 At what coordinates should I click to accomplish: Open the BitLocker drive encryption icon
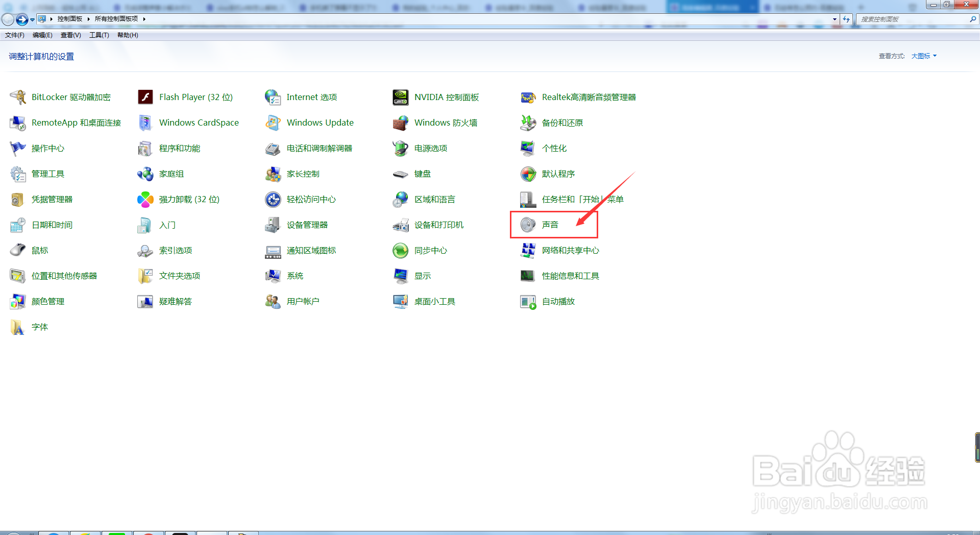click(x=18, y=97)
